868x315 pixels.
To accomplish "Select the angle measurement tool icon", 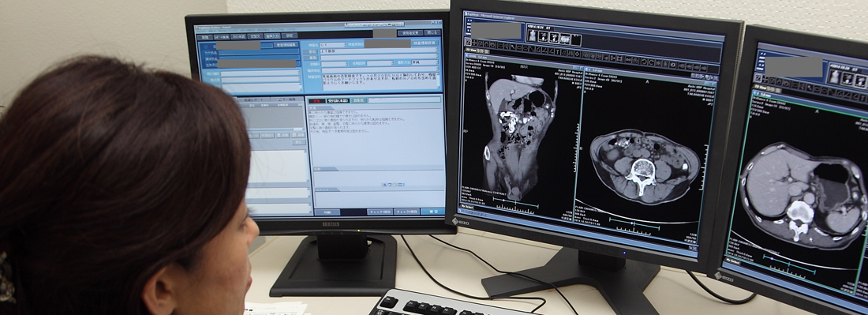I will 552,51.
